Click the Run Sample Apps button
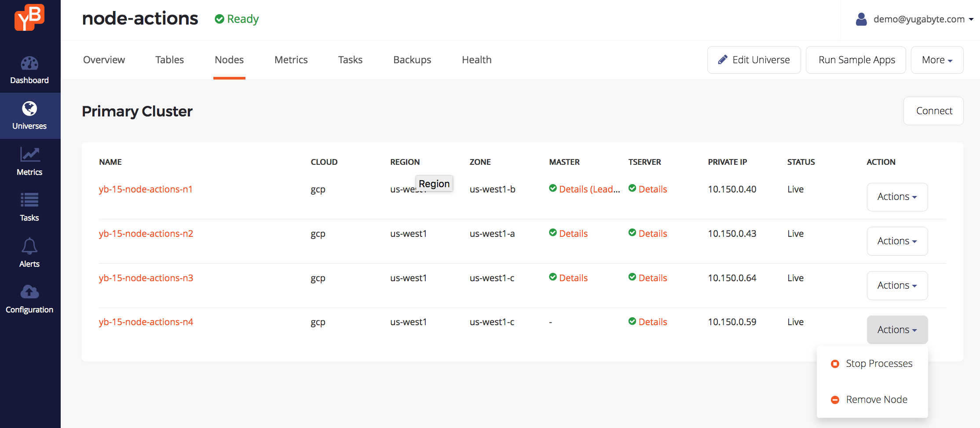The image size is (980, 428). pos(856,60)
